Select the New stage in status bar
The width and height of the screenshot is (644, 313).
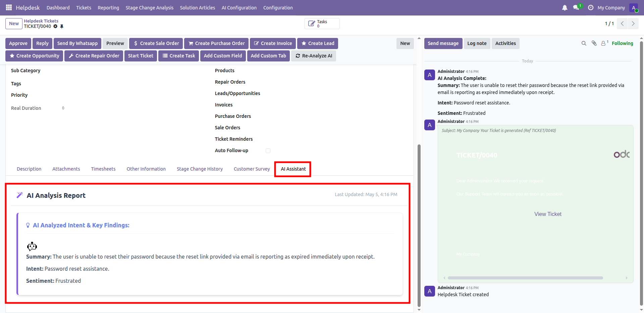coord(405,43)
